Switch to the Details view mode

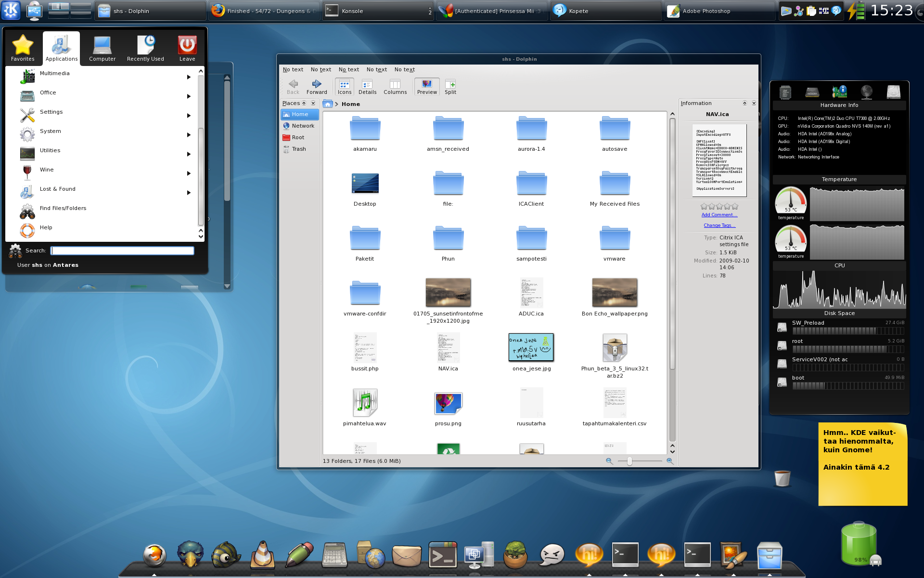coord(367,87)
